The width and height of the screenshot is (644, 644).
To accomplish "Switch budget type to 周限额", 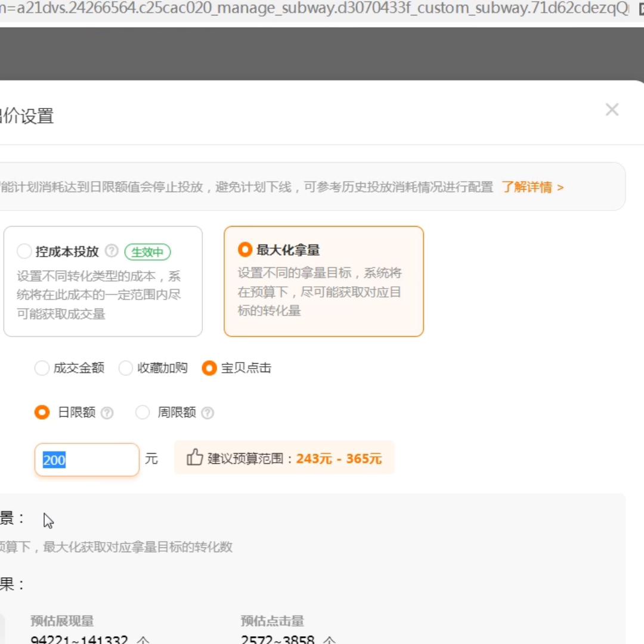I will tap(143, 412).
